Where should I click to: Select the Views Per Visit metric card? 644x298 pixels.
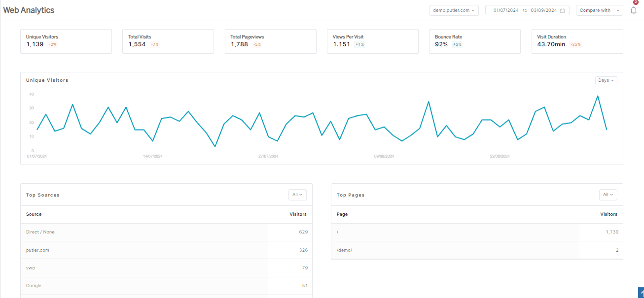[x=373, y=41]
